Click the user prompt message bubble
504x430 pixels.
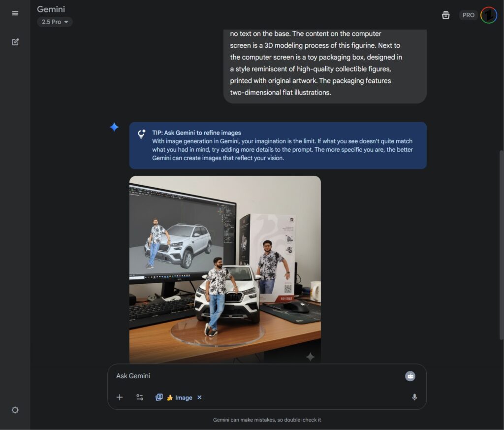(x=325, y=64)
